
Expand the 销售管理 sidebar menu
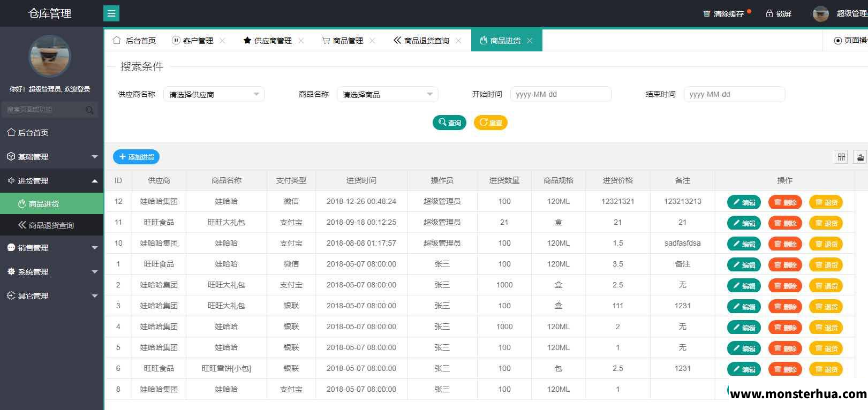coord(51,248)
